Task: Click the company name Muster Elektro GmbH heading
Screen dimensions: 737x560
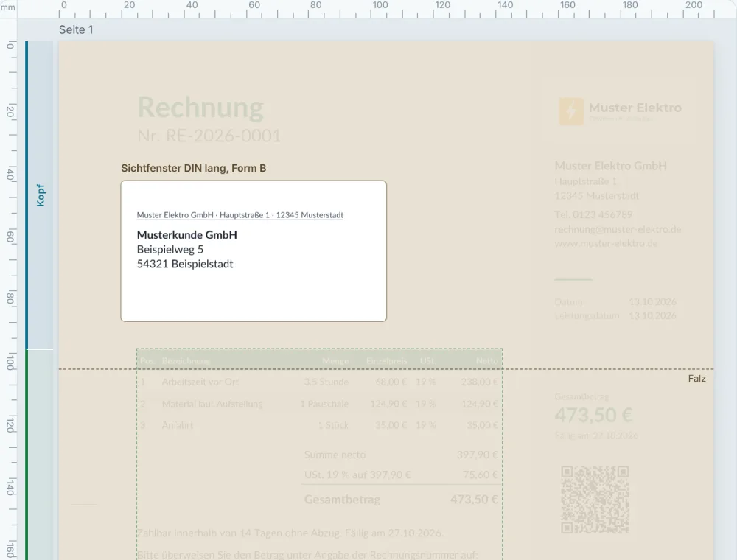Action: click(610, 166)
